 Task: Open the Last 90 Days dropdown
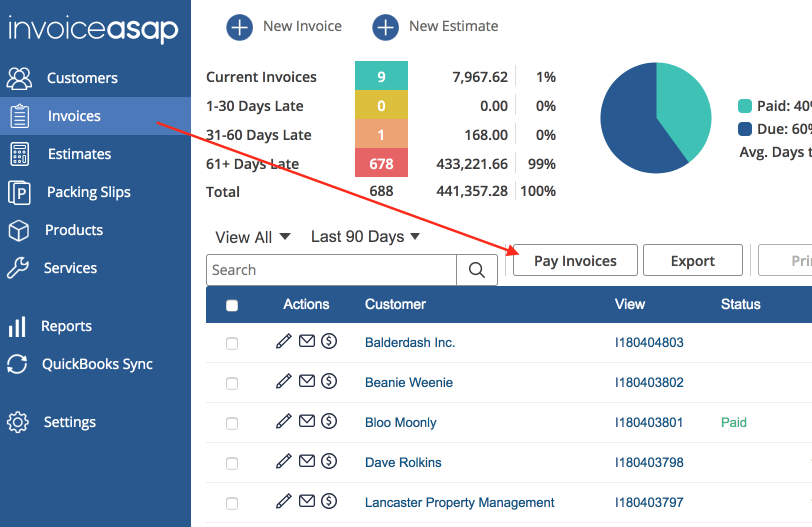click(x=365, y=236)
